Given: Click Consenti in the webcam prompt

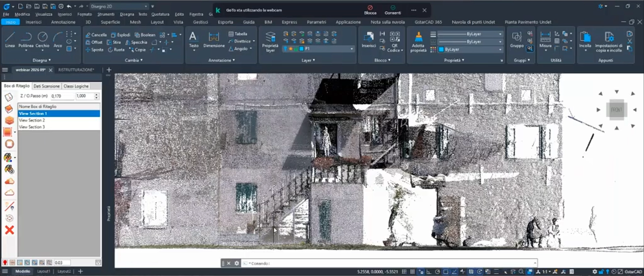Looking at the screenshot, I should pos(393,10).
